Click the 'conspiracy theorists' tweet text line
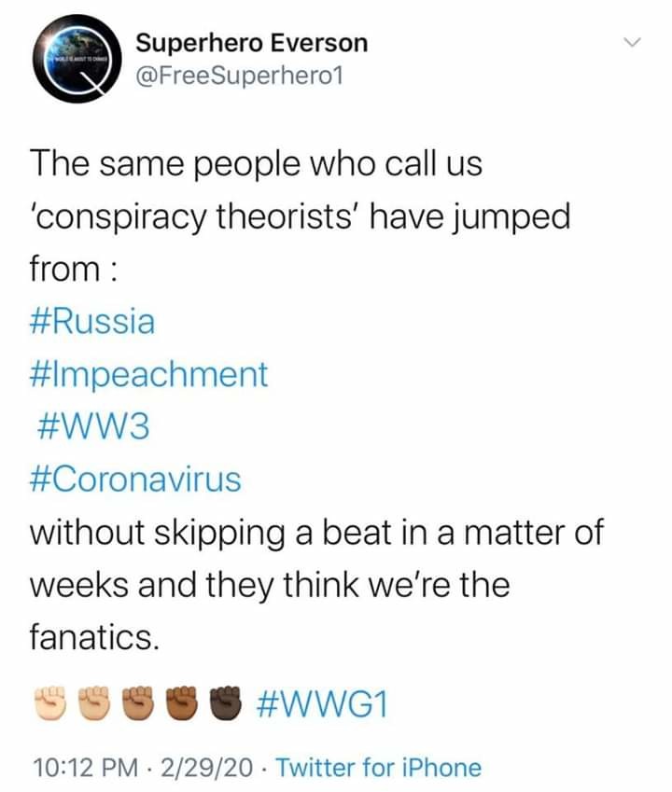This screenshot has height=792, width=672. click(x=301, y=217)
